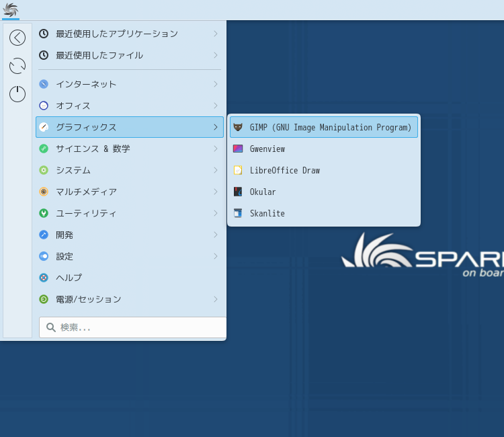Expand the オフィス category arrow

pyautogui.click(x=215, y=106)
